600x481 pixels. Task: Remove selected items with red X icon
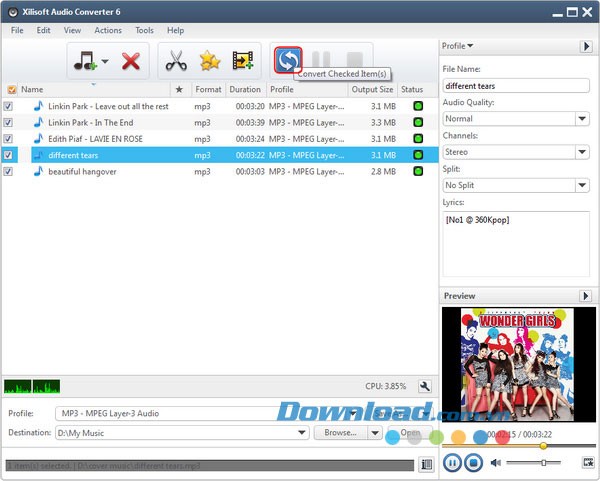coord(131,61)
